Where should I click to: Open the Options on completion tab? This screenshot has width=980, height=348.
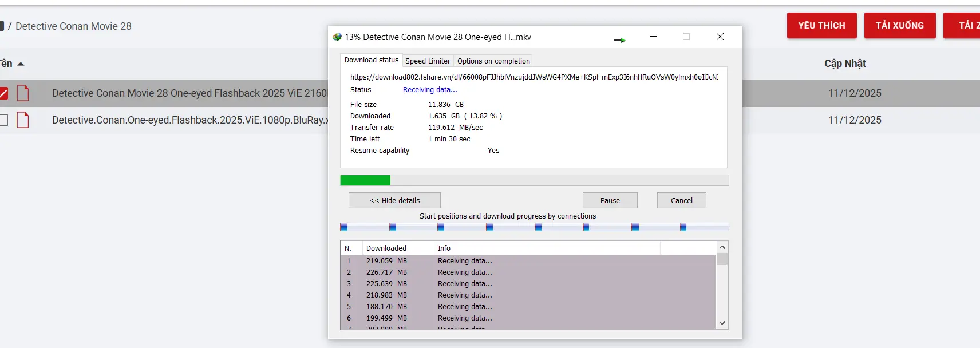pyautogui.click(x=493, y=61)
